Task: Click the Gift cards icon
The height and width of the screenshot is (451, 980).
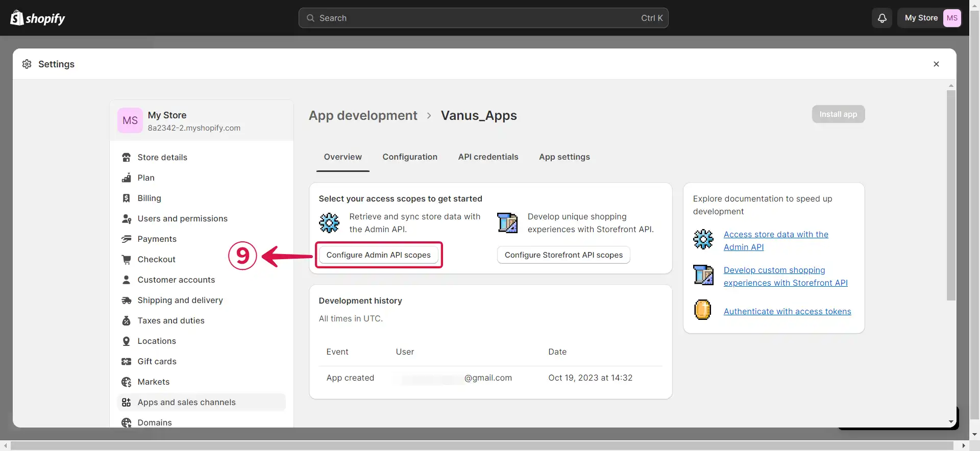Action: pyautogui.click(x=126, y=361)
